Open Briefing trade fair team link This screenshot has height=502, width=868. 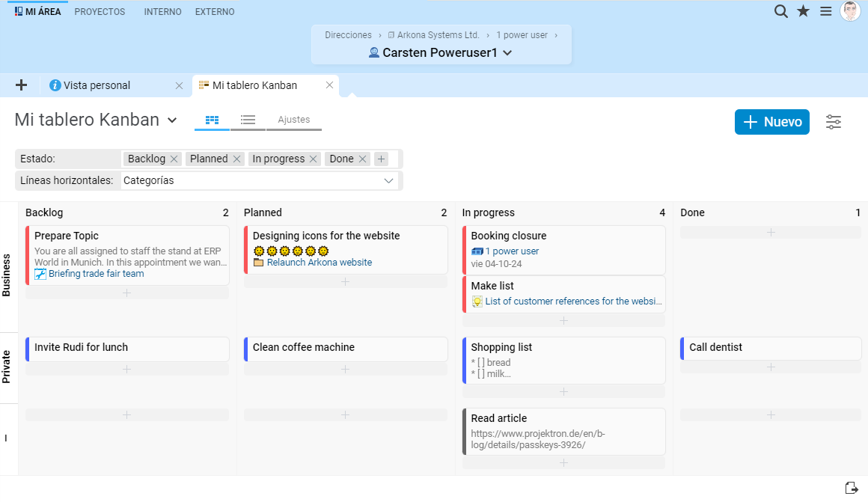[97, 273]
